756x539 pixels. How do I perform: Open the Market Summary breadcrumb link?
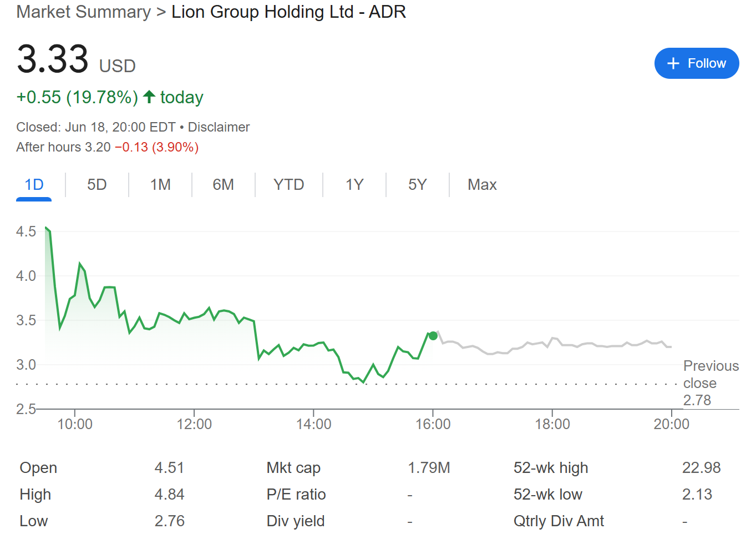83,12
